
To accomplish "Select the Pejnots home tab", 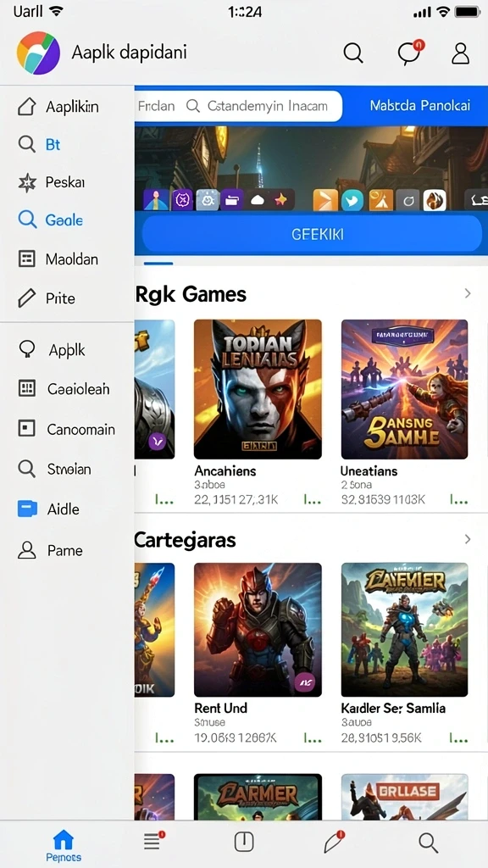I will click(63, 845).
